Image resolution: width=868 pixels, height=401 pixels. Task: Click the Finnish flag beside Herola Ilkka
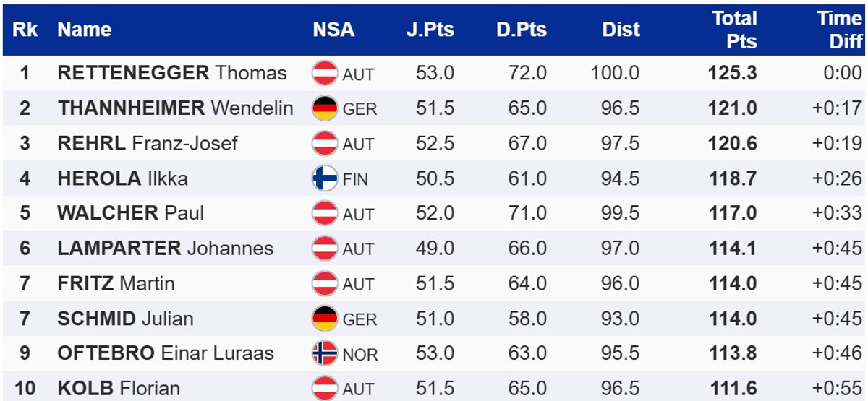point(325,178)
